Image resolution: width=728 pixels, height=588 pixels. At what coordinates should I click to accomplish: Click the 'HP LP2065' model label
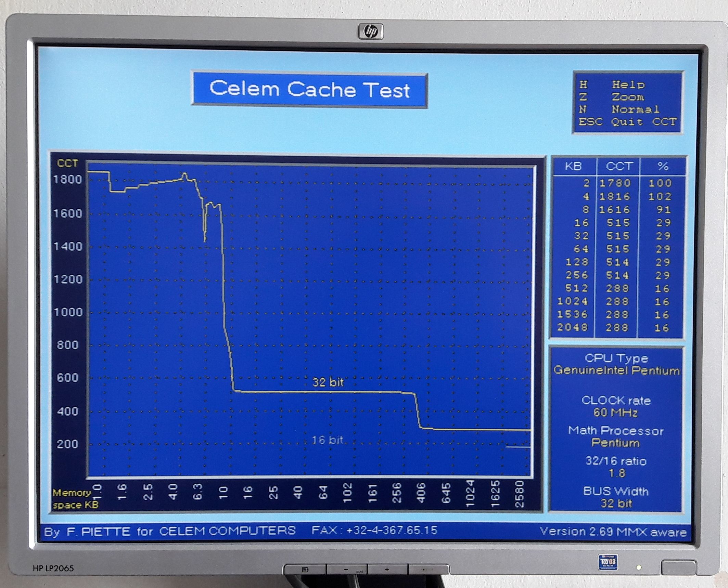click(x=53, y=568)
